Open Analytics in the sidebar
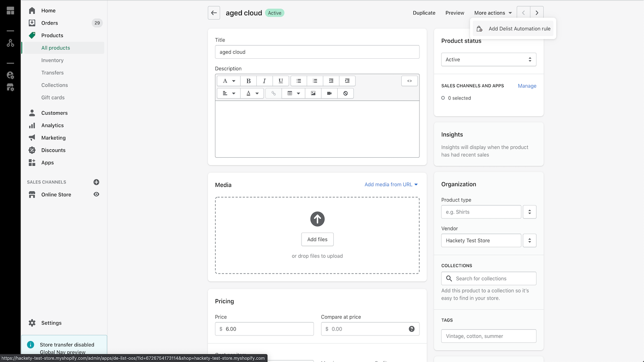Viewport: 644px width, 362px height. pyautogui.click(x=52, y=125)
